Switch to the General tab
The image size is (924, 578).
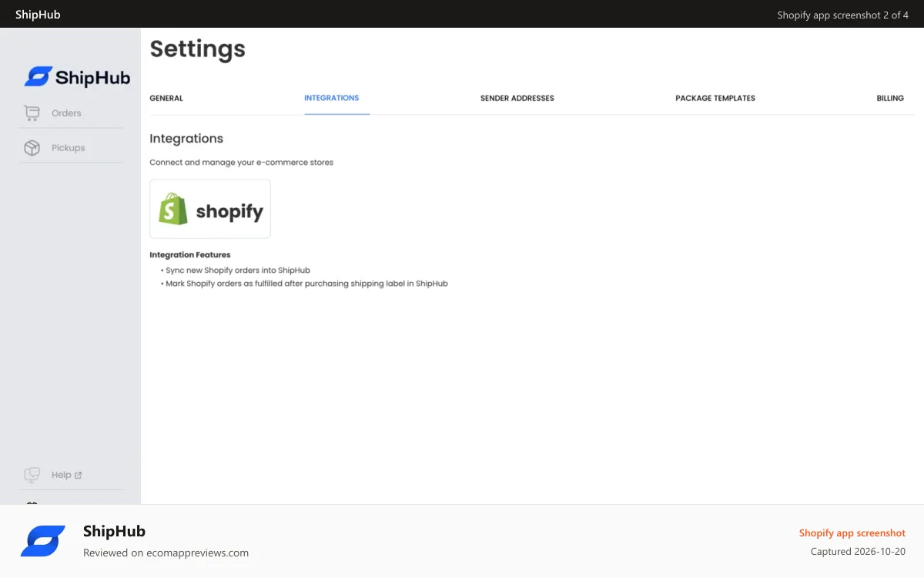tap(166, 99)
